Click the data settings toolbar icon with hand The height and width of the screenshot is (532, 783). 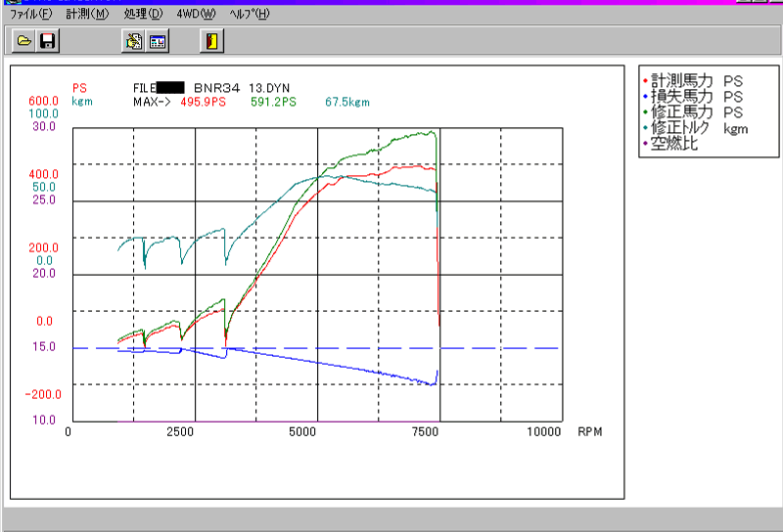tap(134, 40)
